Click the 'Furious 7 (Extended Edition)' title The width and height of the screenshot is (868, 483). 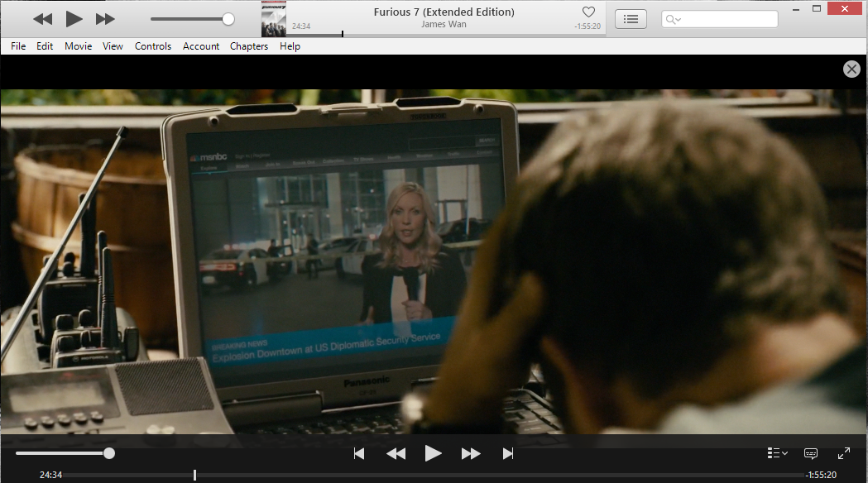click(x=444, y=12)
